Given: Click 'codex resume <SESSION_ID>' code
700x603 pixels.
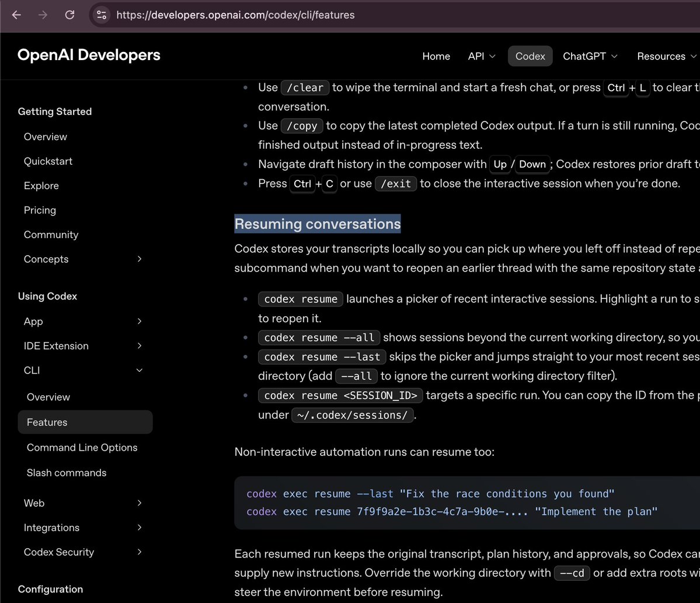Looking at the screenshot, I should (x=340, y=395).
